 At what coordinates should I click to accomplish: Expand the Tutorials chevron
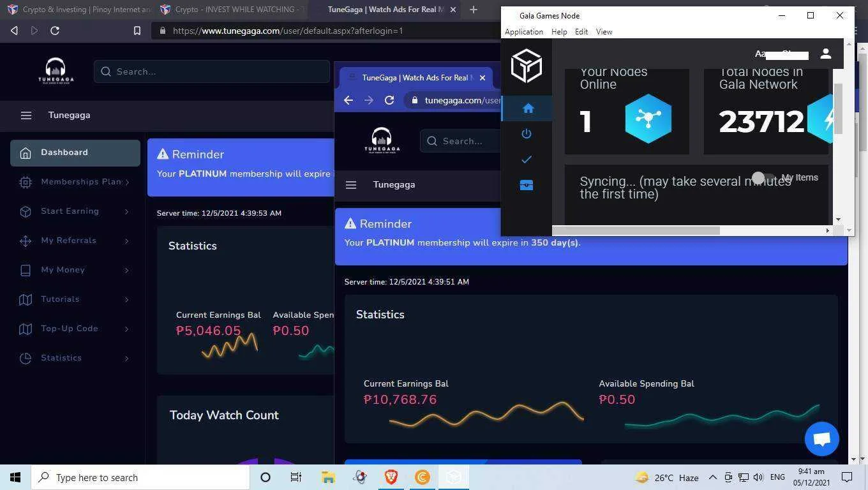pos(126,299)
